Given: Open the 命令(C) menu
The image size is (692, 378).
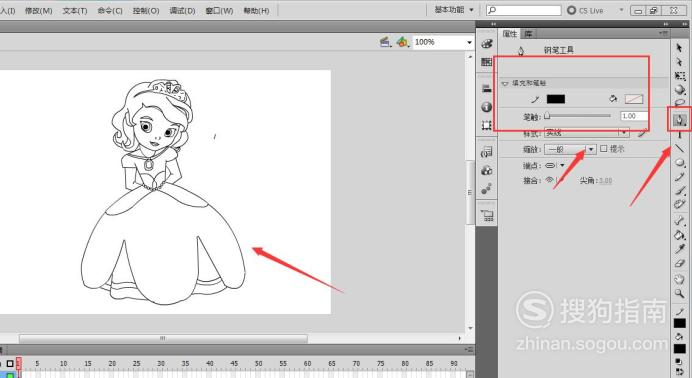Looking at the screenshot, I should coord(110,11).
